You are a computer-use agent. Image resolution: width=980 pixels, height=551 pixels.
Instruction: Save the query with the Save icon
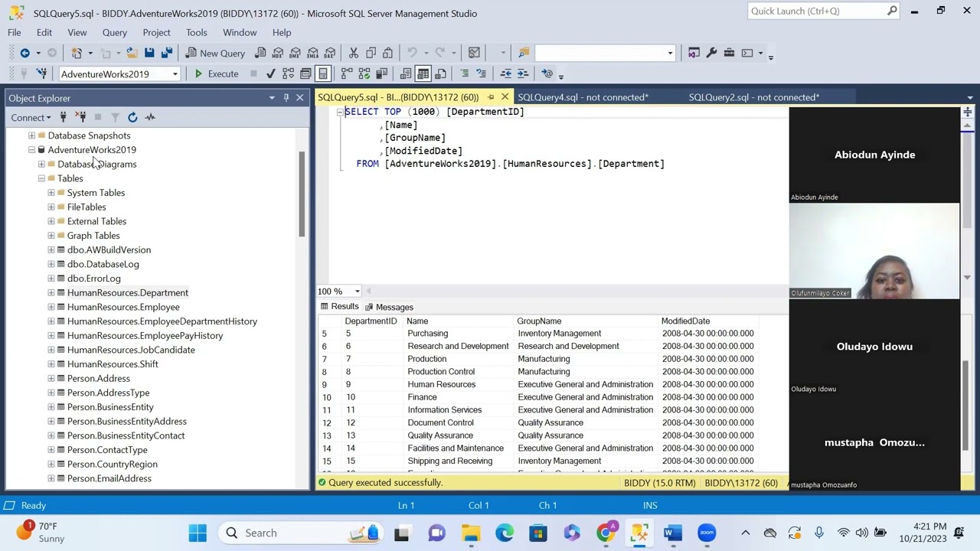tap(149, 53)
